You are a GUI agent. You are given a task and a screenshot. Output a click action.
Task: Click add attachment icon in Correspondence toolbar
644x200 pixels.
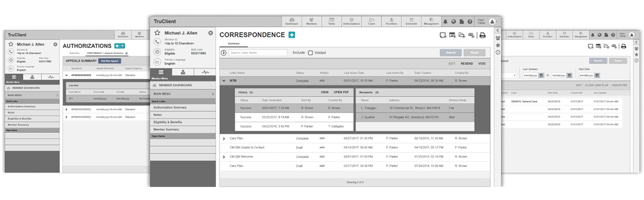[470, 35]
